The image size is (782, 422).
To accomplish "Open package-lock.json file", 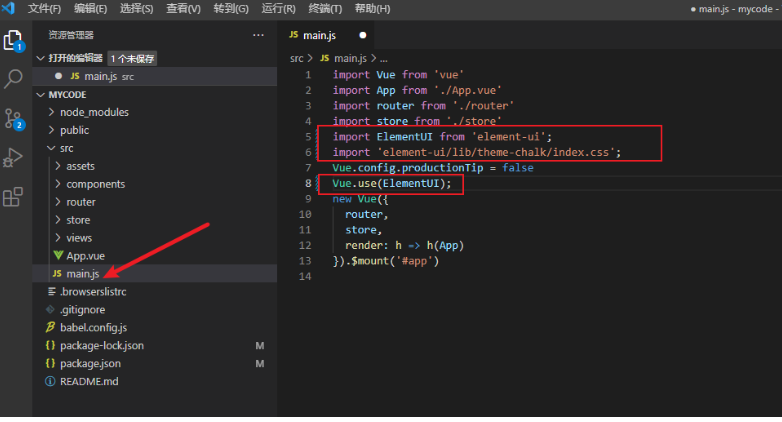I will tap(155, 345).
